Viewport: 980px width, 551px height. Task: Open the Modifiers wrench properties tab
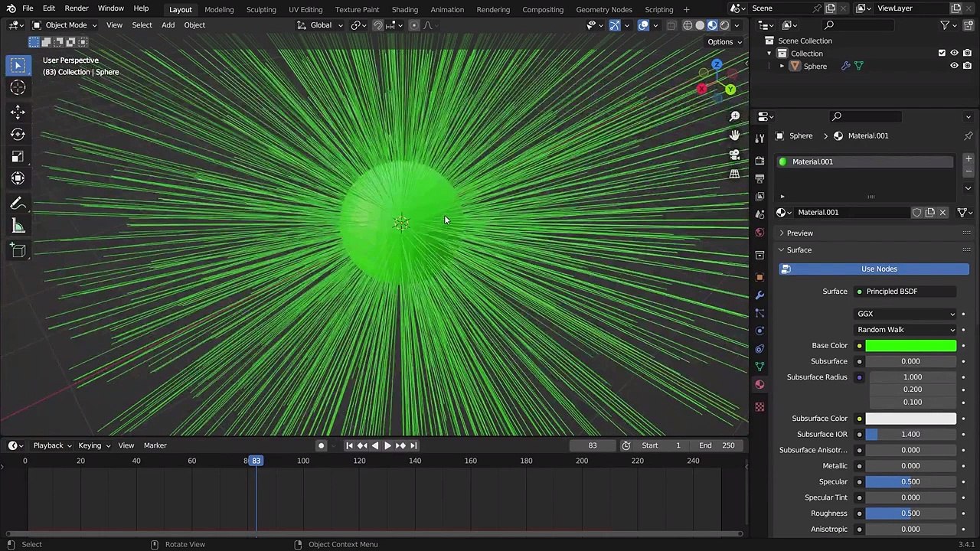[759, 295]
